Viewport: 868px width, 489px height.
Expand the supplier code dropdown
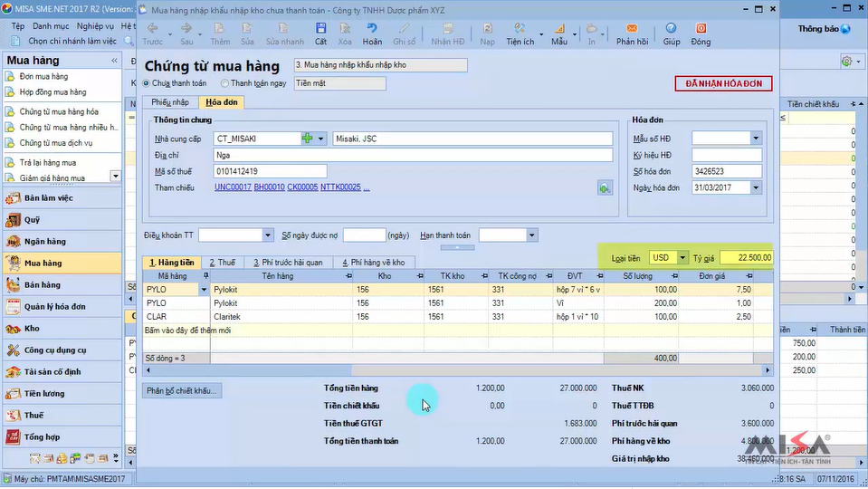pos(320,139)
